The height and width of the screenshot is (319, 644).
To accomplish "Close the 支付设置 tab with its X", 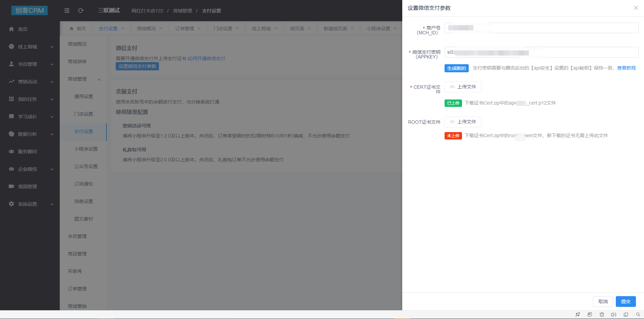I will coord(123,29).
